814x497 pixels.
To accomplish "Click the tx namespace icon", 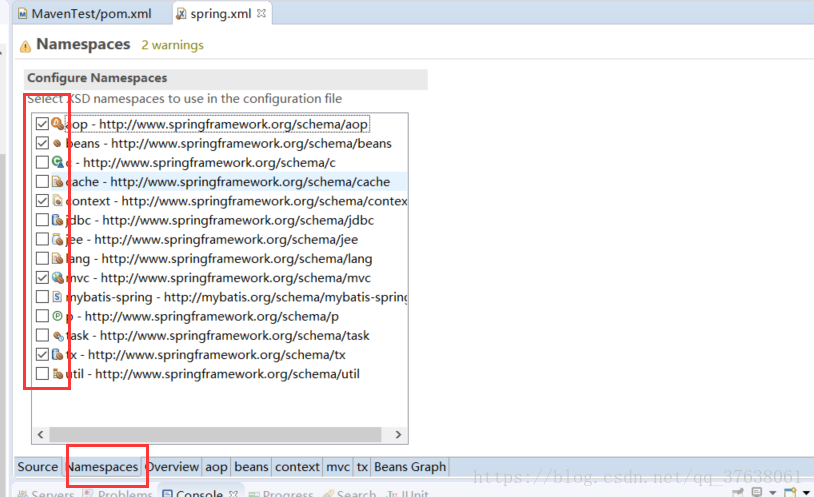I will point(58,355).
